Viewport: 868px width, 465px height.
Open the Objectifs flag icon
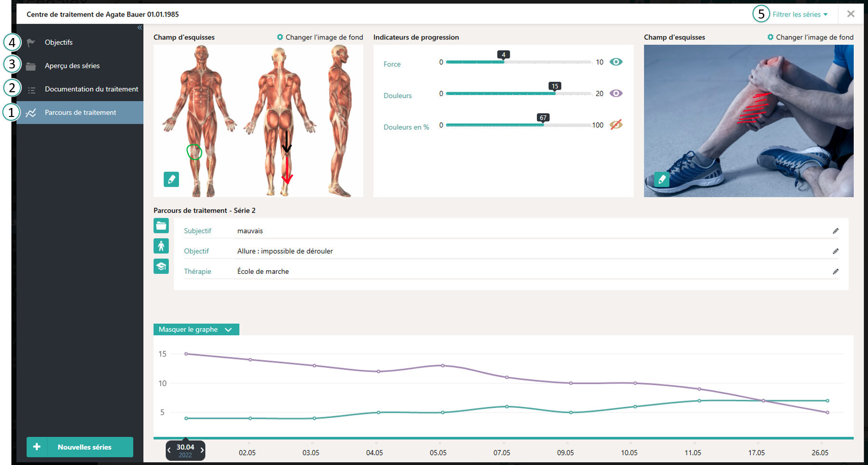(x=30, y=42)
